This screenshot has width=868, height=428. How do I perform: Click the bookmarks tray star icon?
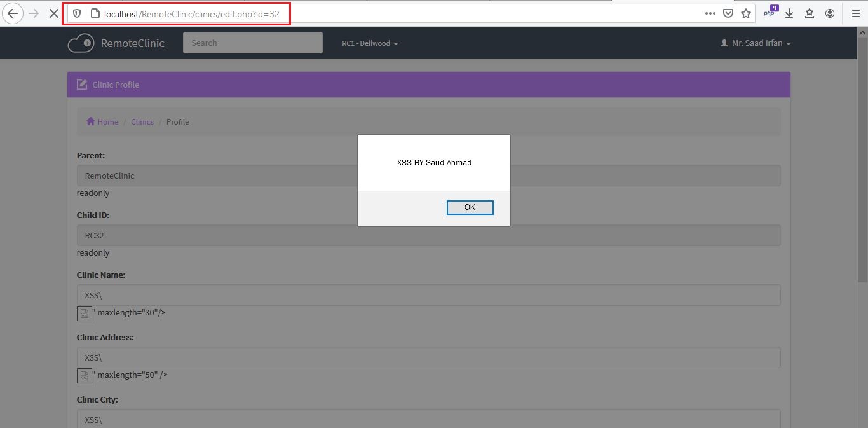pyautogui.click(x=810, y=13)
